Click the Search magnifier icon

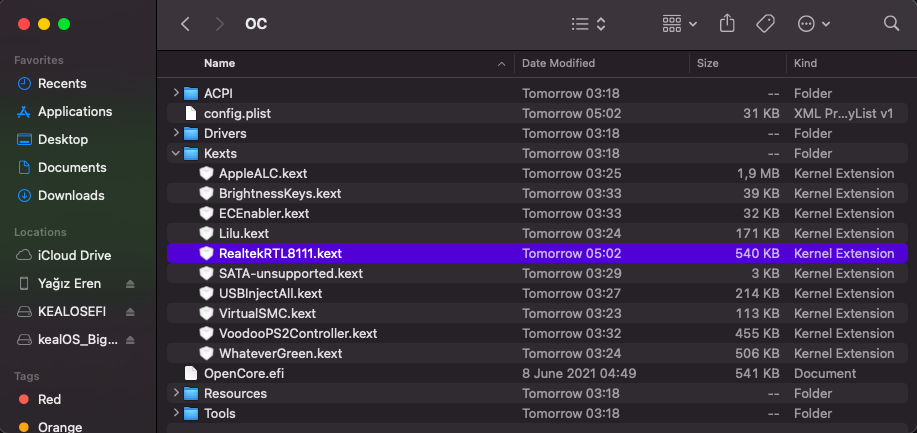pyautogui.click(x=891, y=24)
